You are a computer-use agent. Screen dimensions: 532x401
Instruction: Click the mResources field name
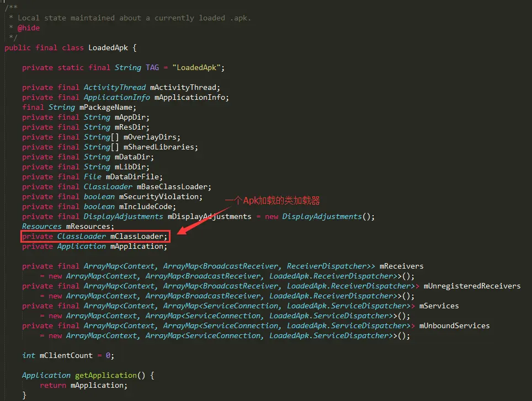88,227
